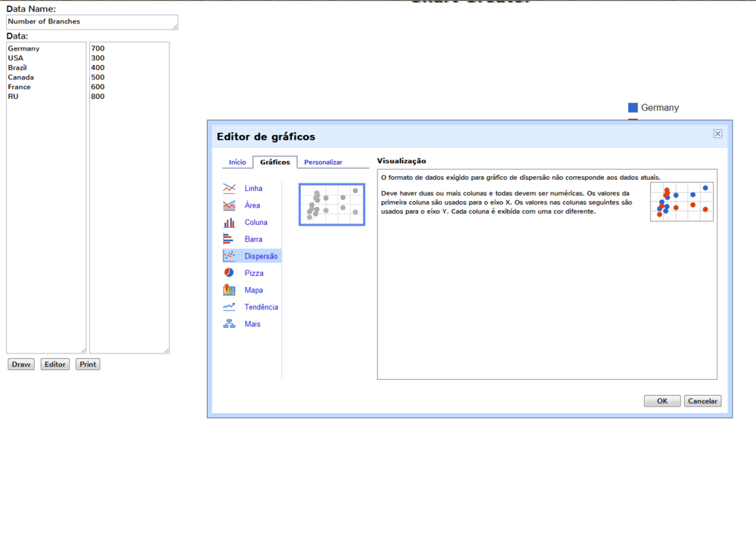Switch to the Início tab
The height and width of the screenshot is (534, 756).
(x=237, y=162)
